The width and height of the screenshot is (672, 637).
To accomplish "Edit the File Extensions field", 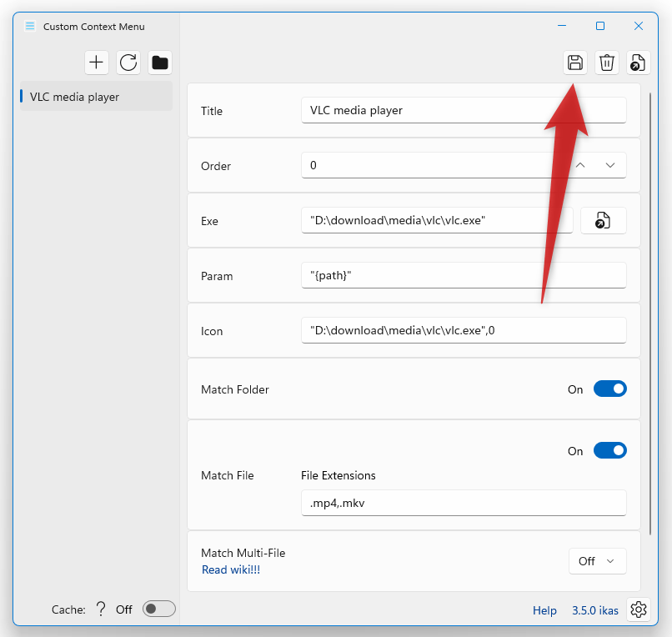I will coord(464,503).
